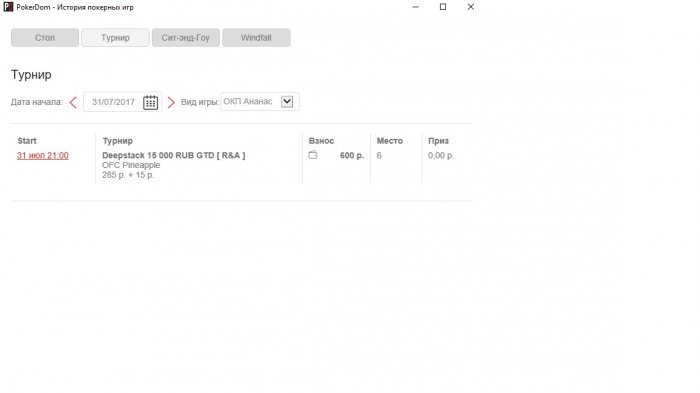The width and height of the screenshot is (700, 393).
Task: Click the Дата начала label
Action: [37, 102]
